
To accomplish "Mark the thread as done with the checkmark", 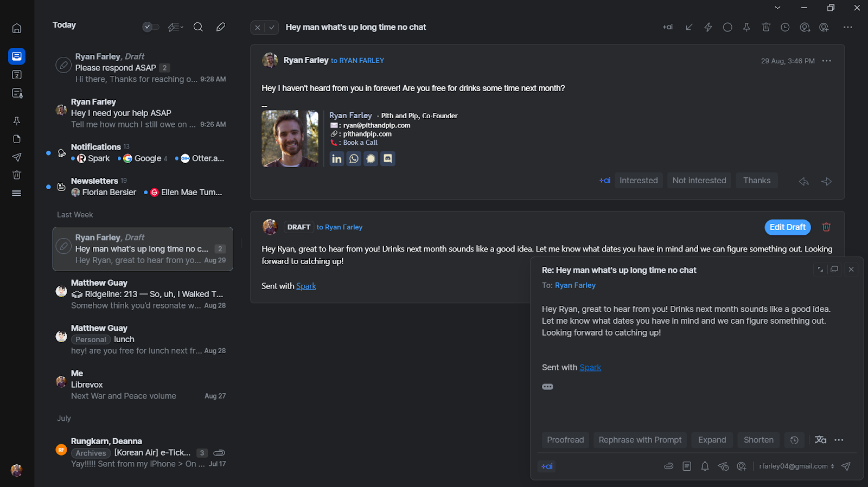I will [272, 27].
